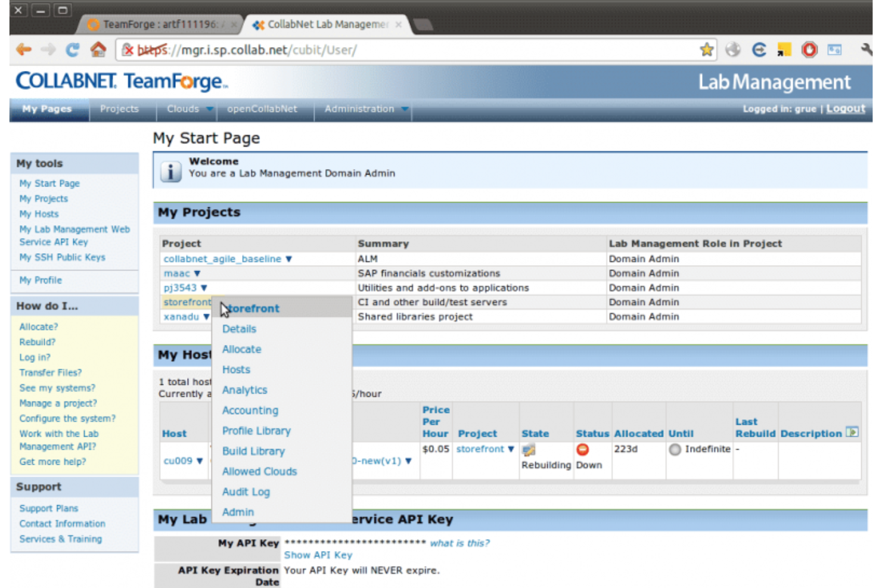
Task: Click the browser home icon
Action: [x=99, y=50]
